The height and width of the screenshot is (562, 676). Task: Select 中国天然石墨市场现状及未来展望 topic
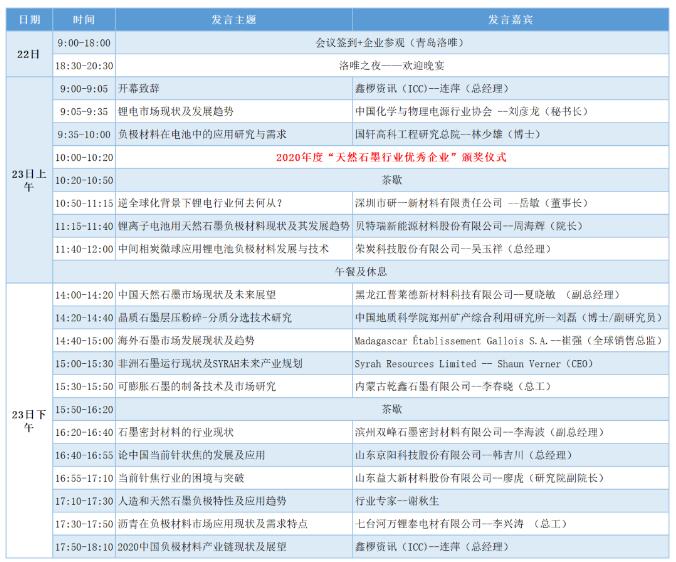point(234,295)
